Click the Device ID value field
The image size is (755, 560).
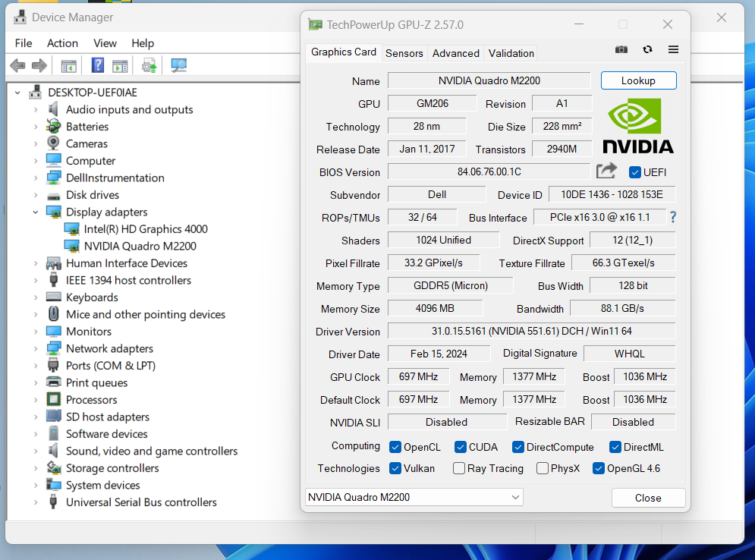point(612,194)
